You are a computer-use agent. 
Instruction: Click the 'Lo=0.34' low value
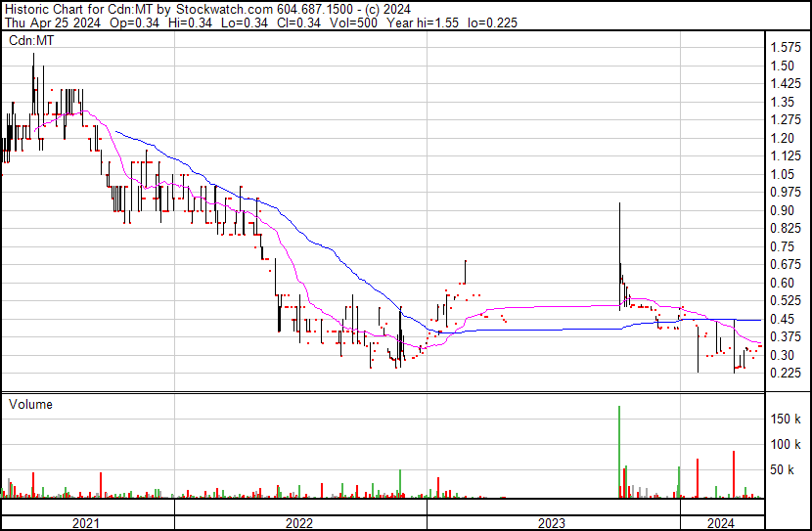(x=245, y=22)
